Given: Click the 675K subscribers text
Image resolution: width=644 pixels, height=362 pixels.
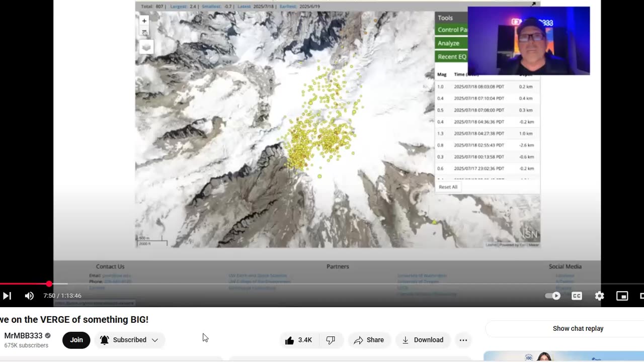Looking at the screenshot, I should (26, 345).
